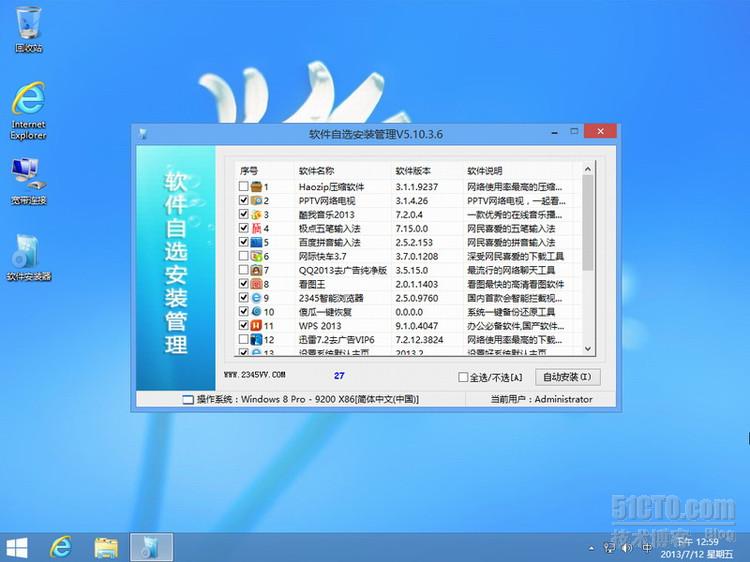Open the 宽带连接 desktop icon
The image size is (750, 562).
tap(29, 181)
